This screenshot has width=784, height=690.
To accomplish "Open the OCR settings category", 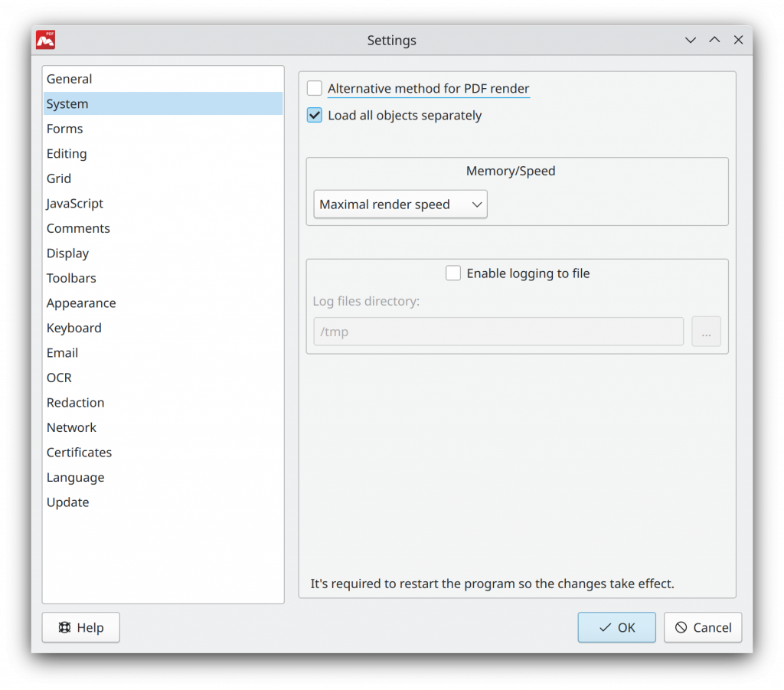I will tap(163, 378).
